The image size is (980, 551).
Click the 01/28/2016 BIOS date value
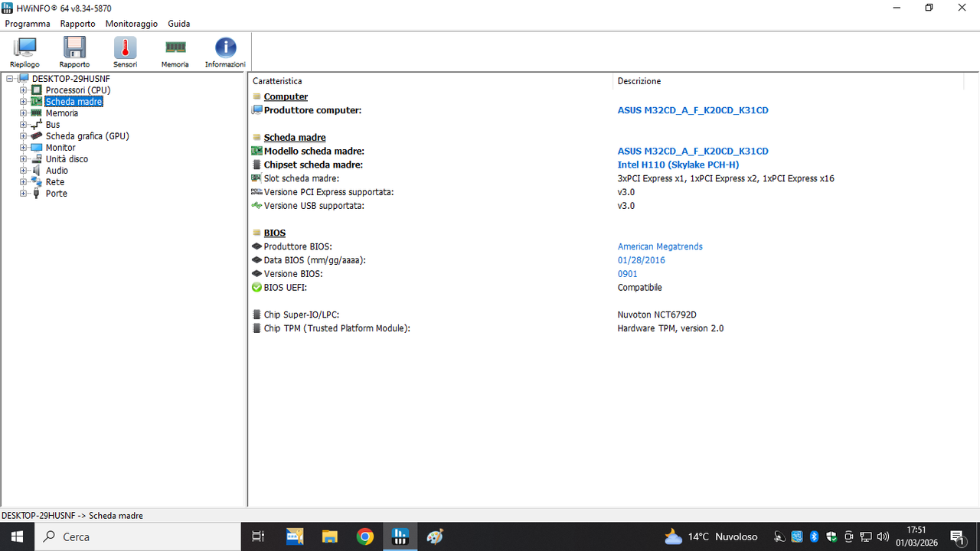pyautogui.click(x=642, y=260)
